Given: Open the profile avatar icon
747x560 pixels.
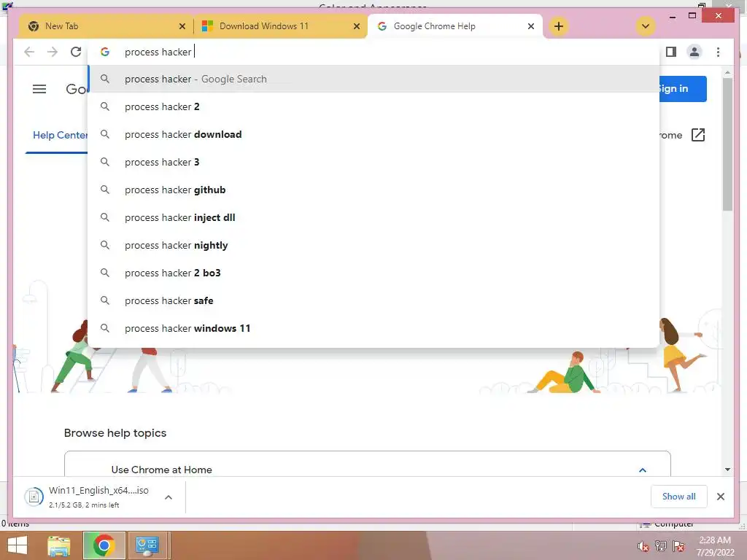Looking at the screenshot, I should 694,52.
